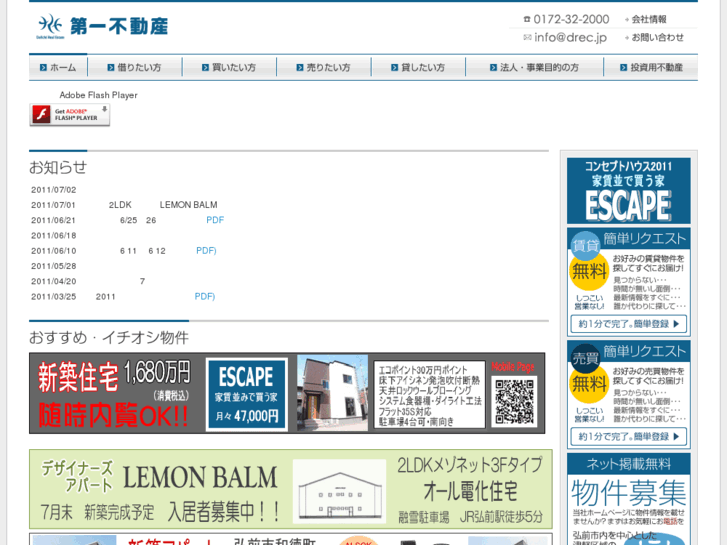Screen dimensions: 727x545
Task: Click the arrow icon beside 投資用不動産
Action: [624, 68]
